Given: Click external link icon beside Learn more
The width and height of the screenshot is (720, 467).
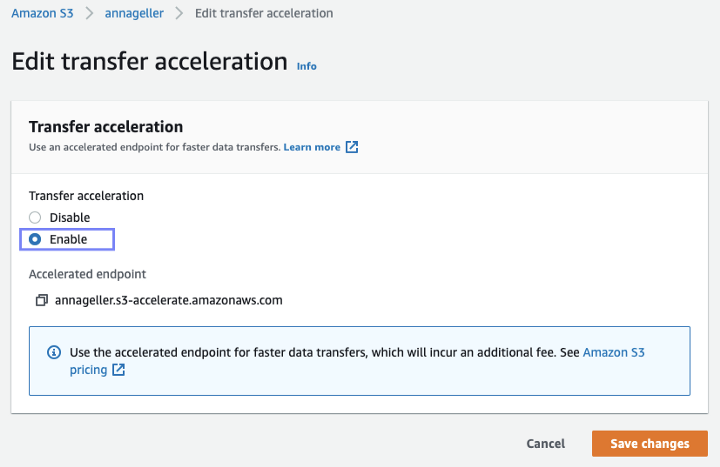Looking at the screenshot, I should (x=352, y=147).
